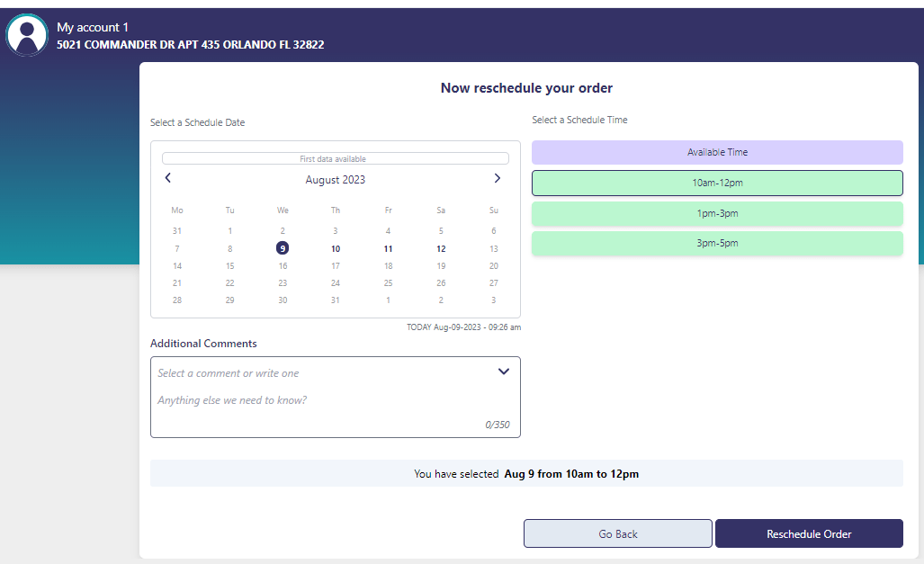Image resolution: width=924 pixels, height=564 pixels.
Task: Pick the 3pm-5pm time slot
Action: point(717,243)
